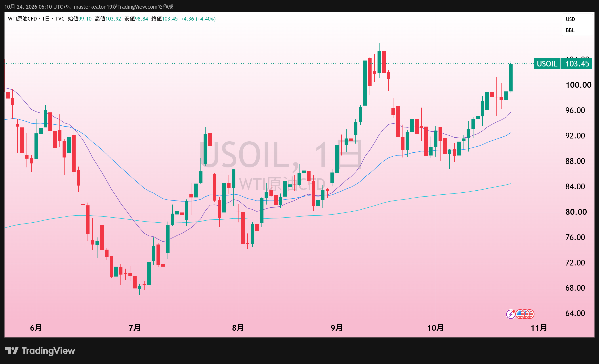Screen dimensions: 599x364
Task: Select 8月 on the time axis
Action: (x=238, y=328)
